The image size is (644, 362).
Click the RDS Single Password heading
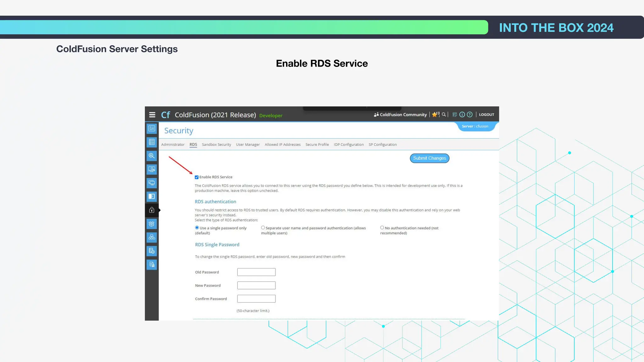(217, 244)
